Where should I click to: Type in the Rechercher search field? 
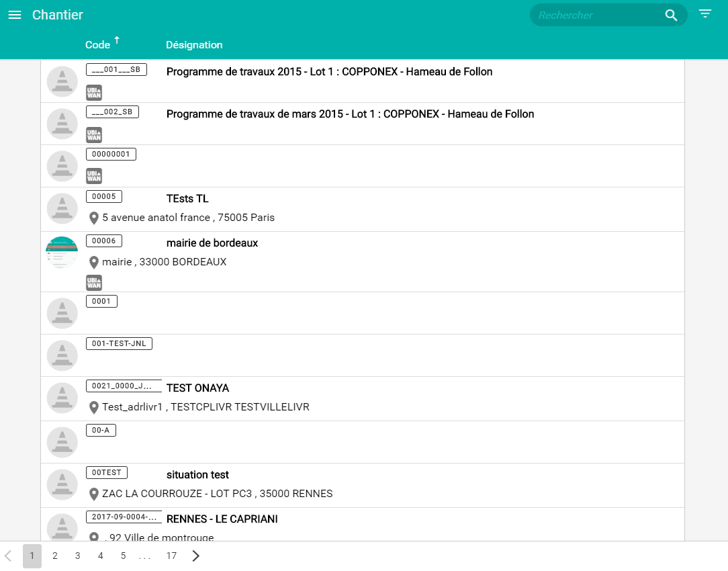[594, 15]
